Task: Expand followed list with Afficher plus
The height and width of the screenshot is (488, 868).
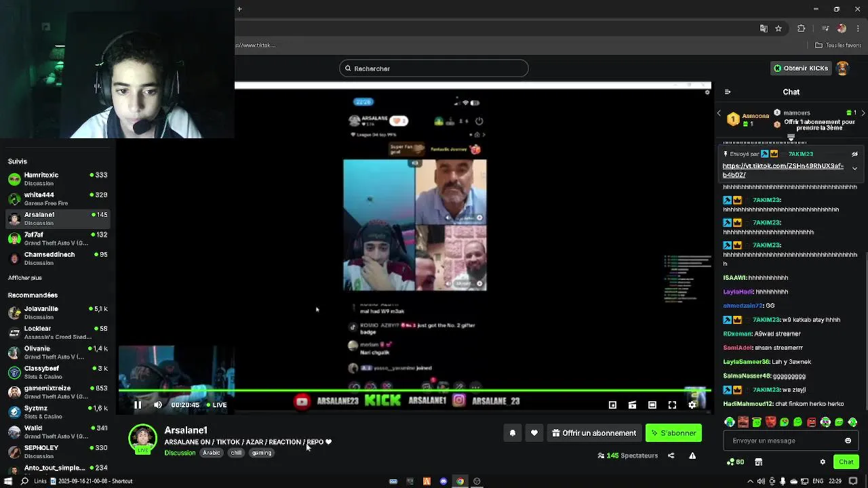Action: [x=25, y=278]
